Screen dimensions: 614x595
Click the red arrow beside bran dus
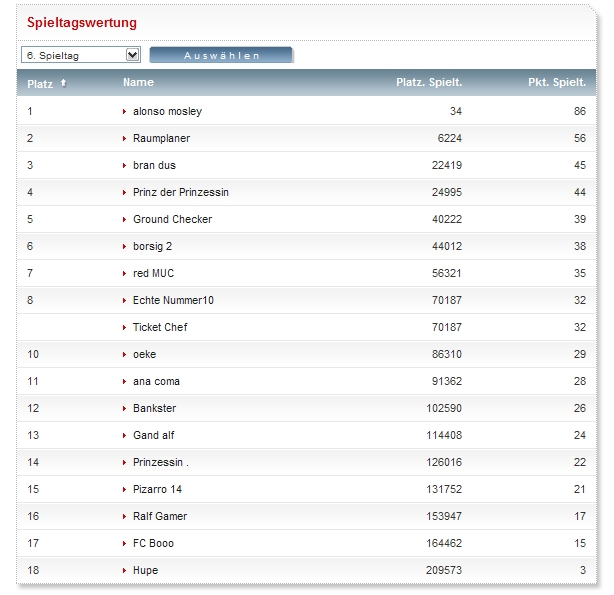[x=125, y=165]
